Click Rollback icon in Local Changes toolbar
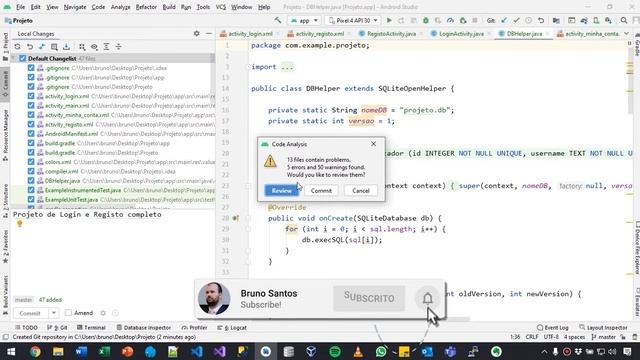This screenshot has width=640, height=360. [29, 47]
